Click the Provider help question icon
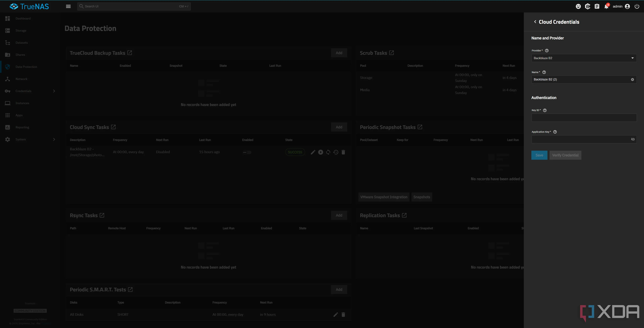The width and height of the screenshot is (644, 328). 547,51
